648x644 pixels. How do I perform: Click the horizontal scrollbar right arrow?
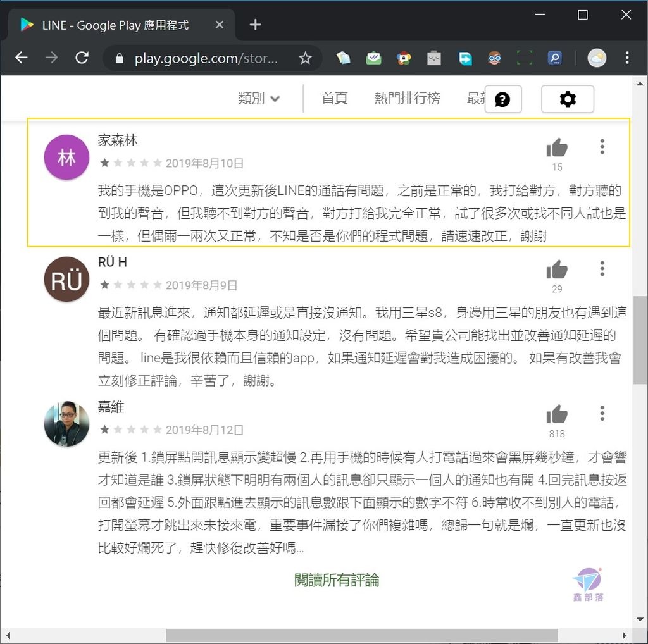pyautogui.click(x=625, y=635)
